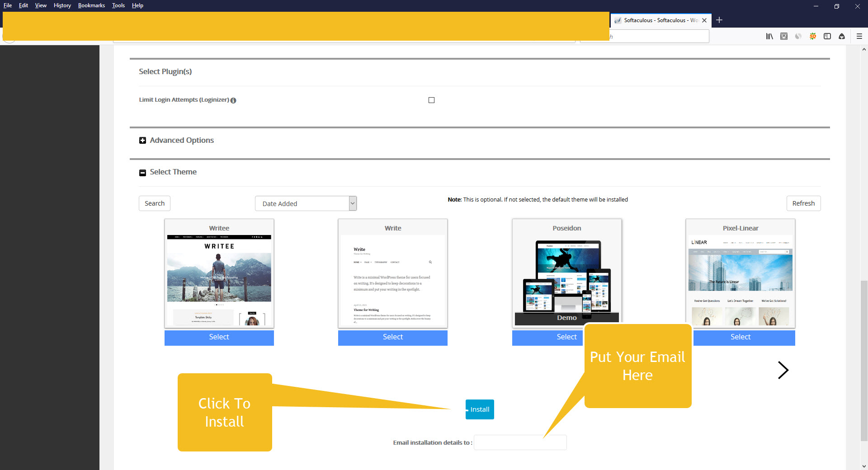Open the Firefox hamburger menu
Screen dimensions: 868x470
pyautogui.click(x=859, y=37)
